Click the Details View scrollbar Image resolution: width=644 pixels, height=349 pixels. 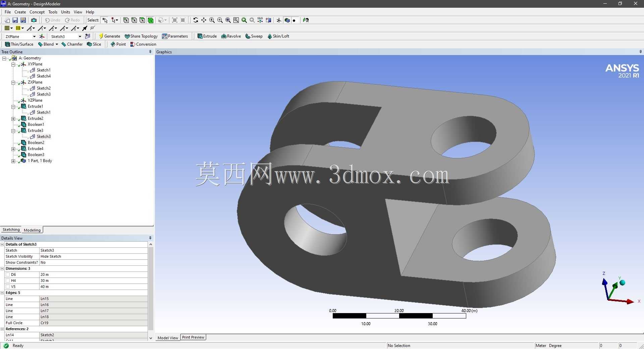pyautogui.click(x=151, y=289)
